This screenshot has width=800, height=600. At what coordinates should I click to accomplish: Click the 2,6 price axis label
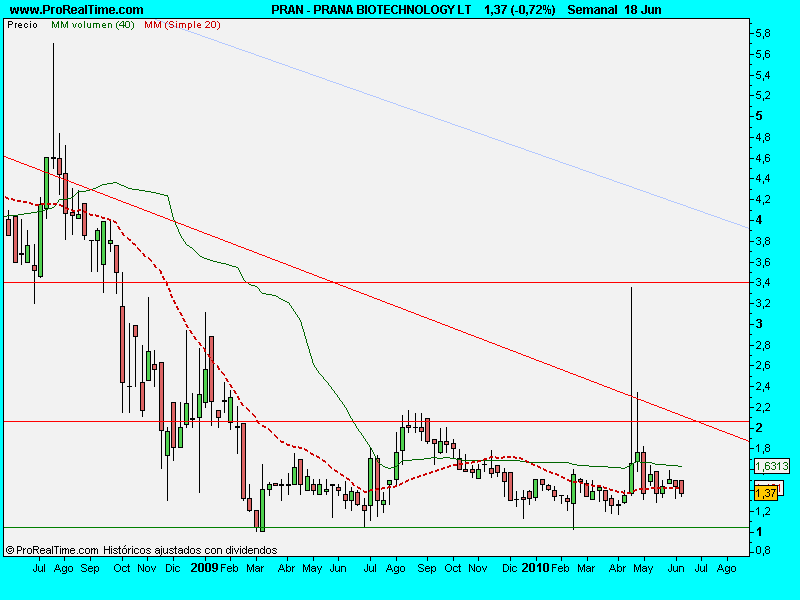click(x=763, y=365)
